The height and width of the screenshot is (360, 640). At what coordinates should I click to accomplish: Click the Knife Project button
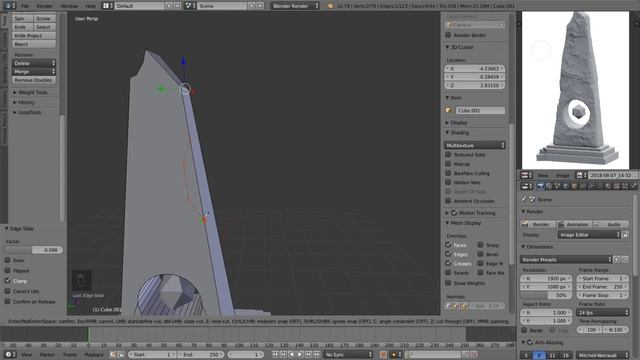coord(34,36)
